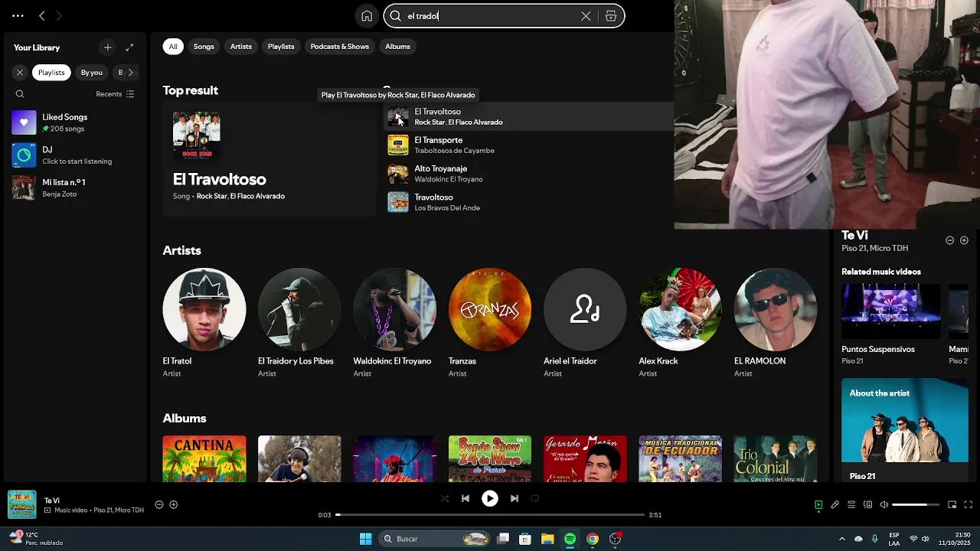
Task: Open the Liked Songs playlist
Action: click(75, 122)
